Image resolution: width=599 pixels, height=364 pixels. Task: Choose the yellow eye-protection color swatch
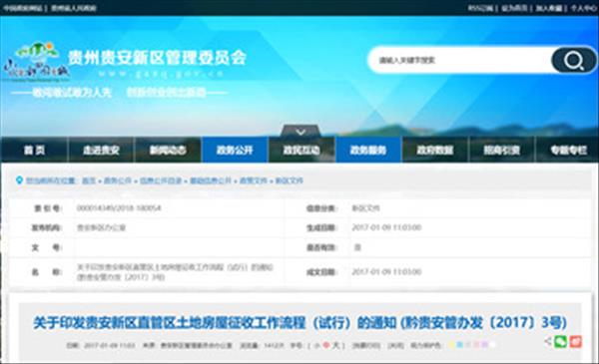click(x=452, y=345)
